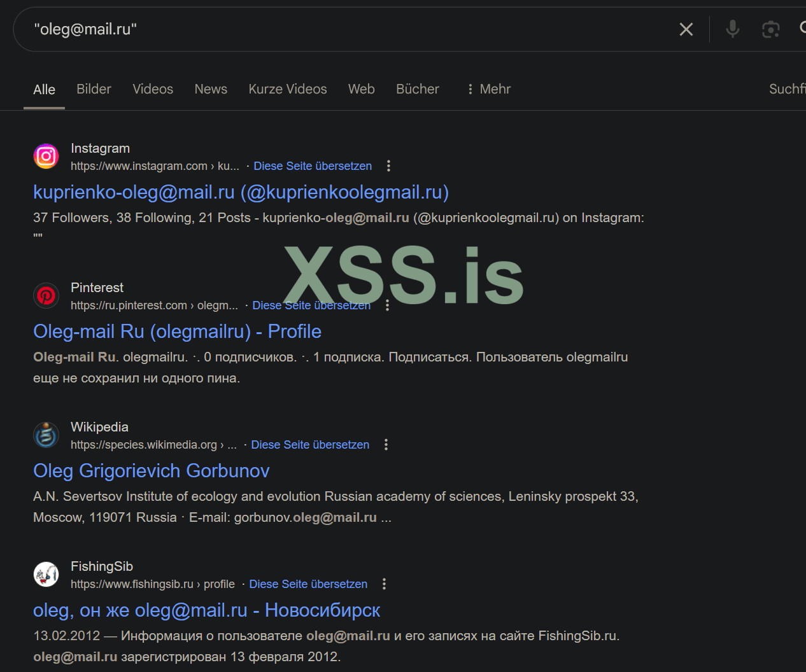Switch to the Bücher tab
The height and width of the screenshot is (672, 806).
pos(418,89)
